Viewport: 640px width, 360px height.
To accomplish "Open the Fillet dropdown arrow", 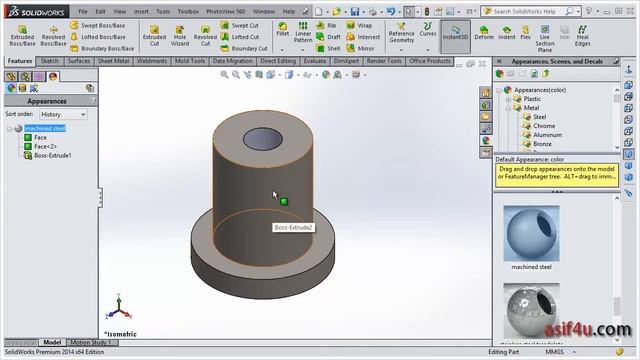I will click(x=282, y=50).
